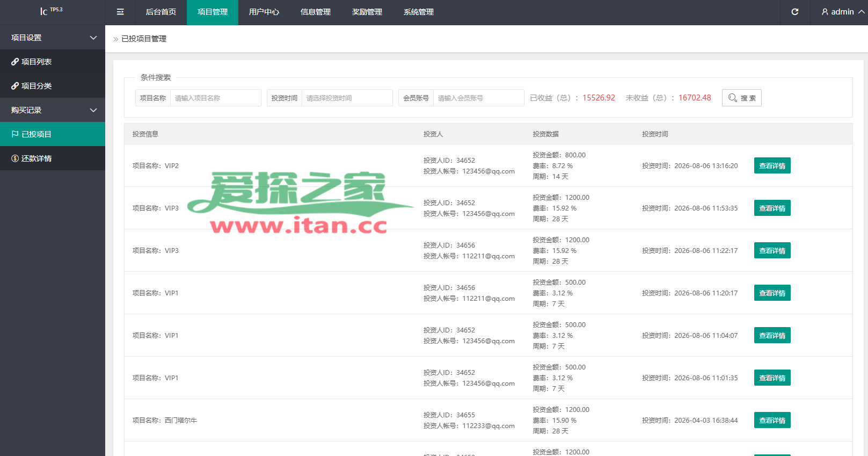Screen dimensions: 868x456
Task: Open the 投资时间 date picker field
Action: pyautogui.click(x=347, y=98)
